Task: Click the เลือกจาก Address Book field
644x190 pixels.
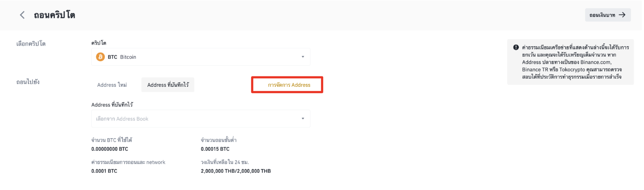Action: 194,119
